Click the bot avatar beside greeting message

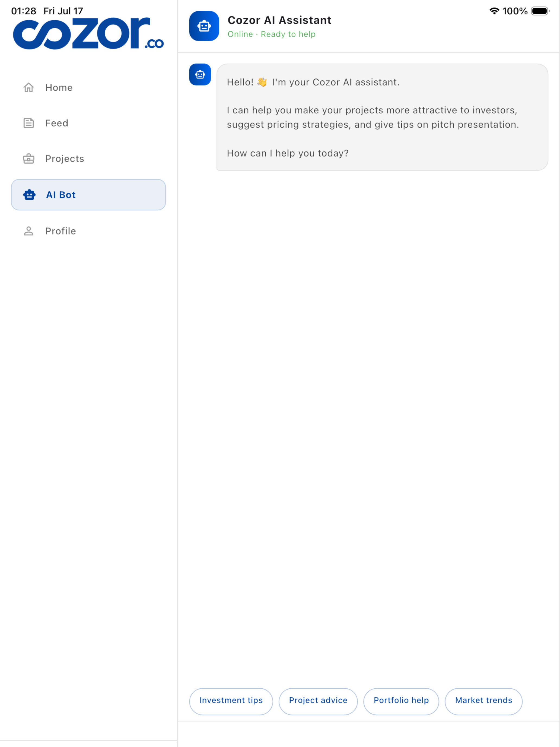pyautogui.click(x=200, y=75)
